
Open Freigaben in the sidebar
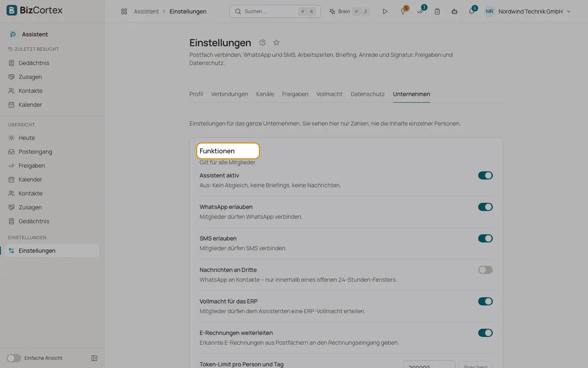point(52,166)
